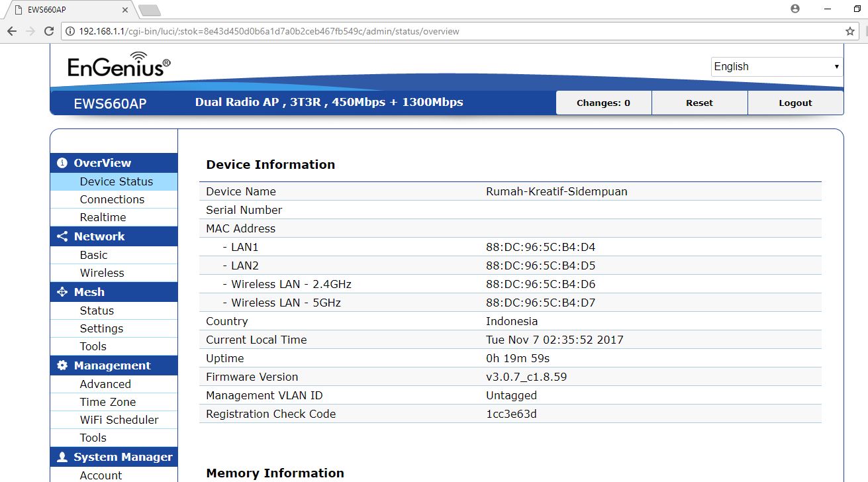Click firmware version v3.0.7_c1.8.59
This screenshot has height=482, width=868.
(x=526, y=377)
